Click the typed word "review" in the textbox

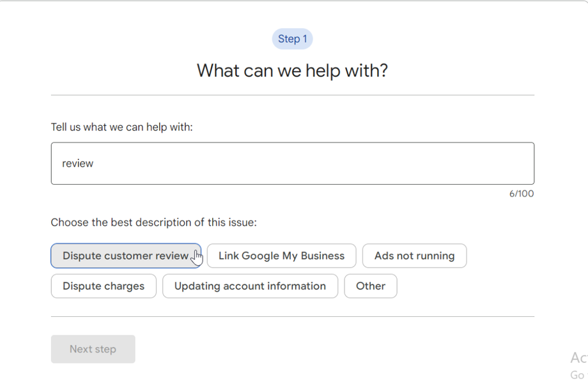(78, 164)
